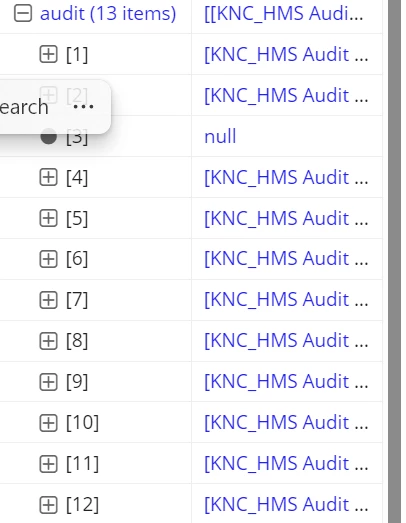Expand array item [11]
The height and width of the screenshot is (523, 406).
point(48,464)
